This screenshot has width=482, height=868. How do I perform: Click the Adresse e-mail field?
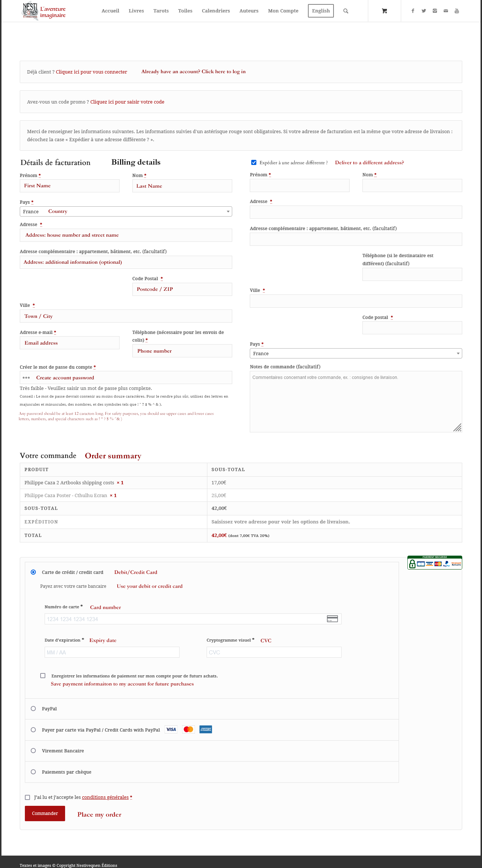click(69, 343)
